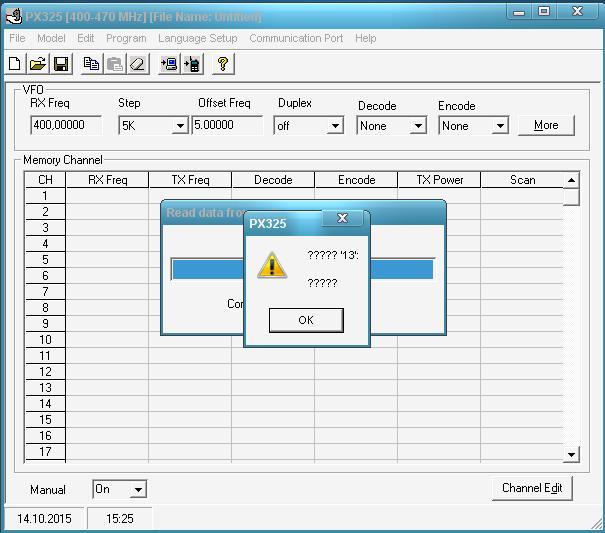Expand the Step 5K dropdown
This screenshot has height=533, width=605.
pyautogui.click(x=180, y=126)
